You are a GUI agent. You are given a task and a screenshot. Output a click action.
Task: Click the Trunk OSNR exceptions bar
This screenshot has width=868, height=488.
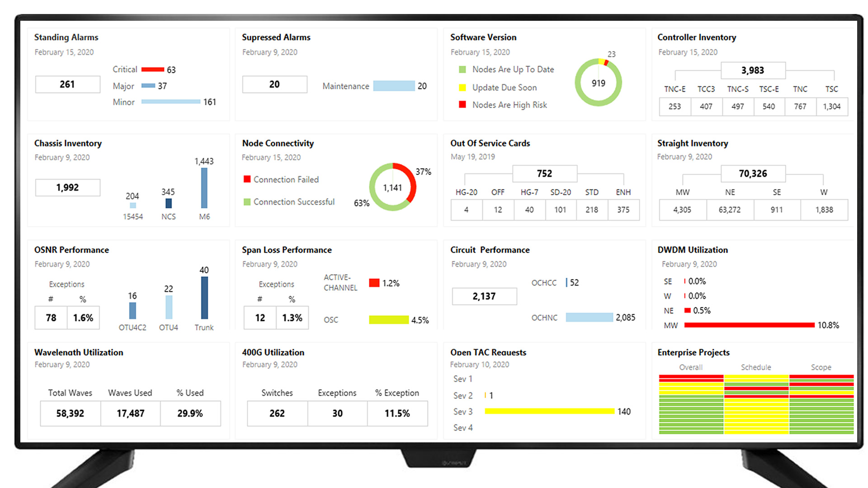click(x=204, y=298)
